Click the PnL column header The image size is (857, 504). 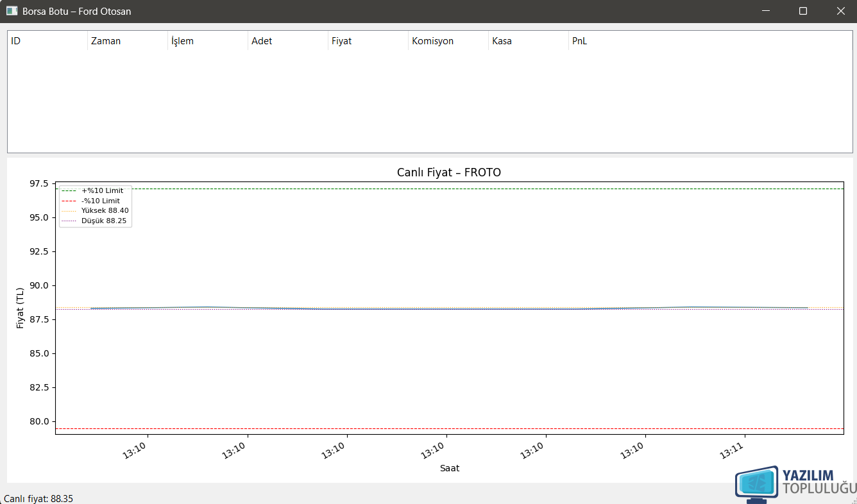coord(710,41)
